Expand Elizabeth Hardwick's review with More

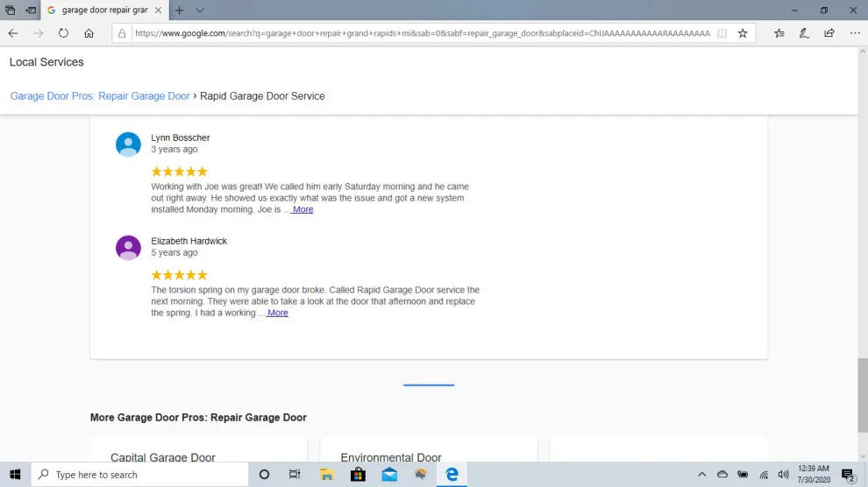point(277,313)
